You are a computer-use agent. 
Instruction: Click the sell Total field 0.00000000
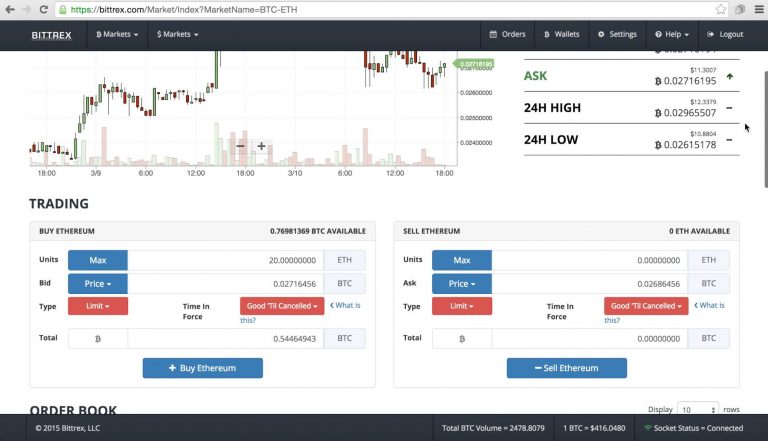tap(590, 339)
